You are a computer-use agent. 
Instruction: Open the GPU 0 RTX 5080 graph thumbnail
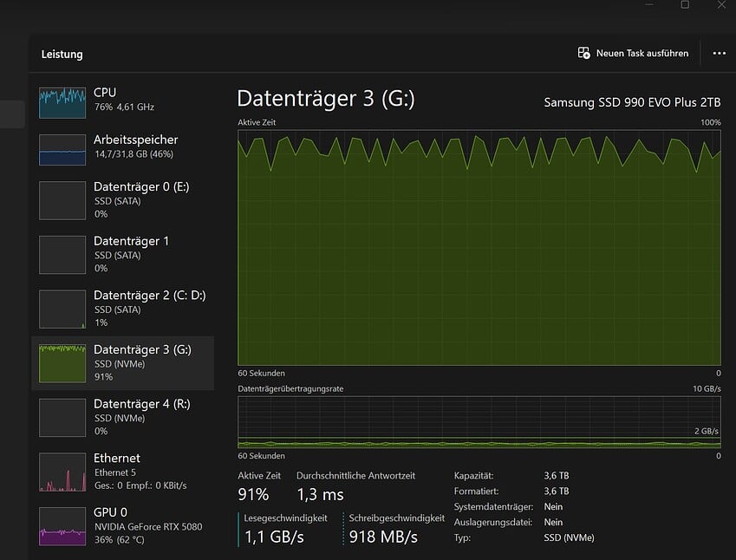[62, 526]
